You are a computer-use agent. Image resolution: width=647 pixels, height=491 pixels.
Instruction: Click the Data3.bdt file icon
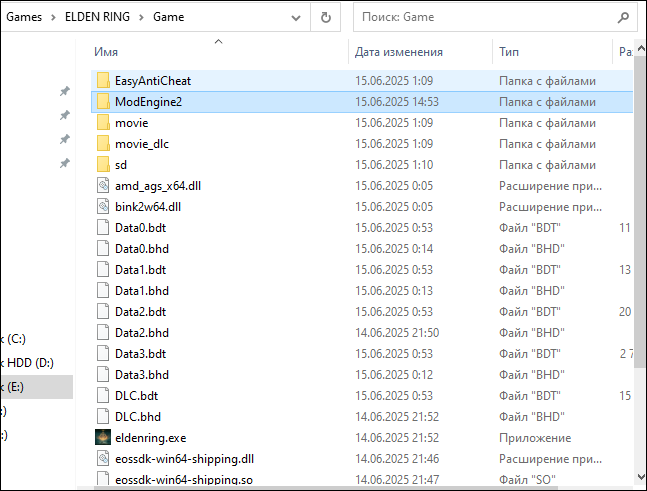tap(103, 354)
